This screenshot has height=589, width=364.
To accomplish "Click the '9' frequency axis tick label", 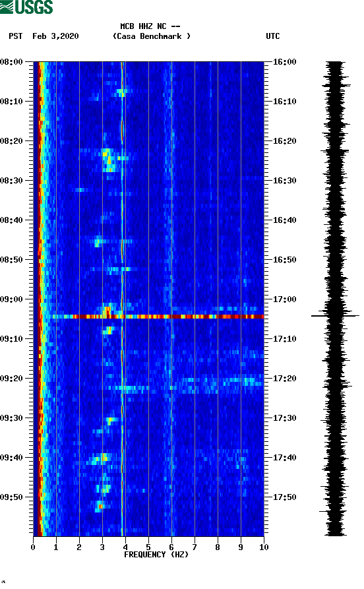I will click(x=241, y=547).
